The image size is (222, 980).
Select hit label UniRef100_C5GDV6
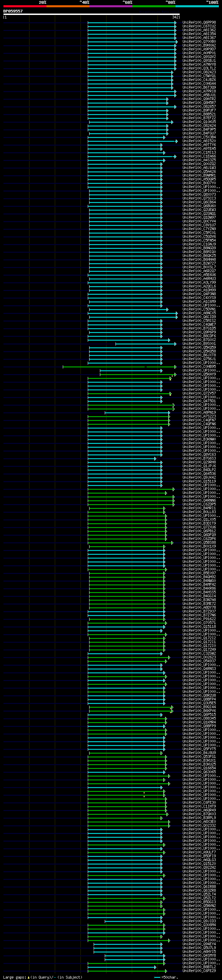point(199,236)
